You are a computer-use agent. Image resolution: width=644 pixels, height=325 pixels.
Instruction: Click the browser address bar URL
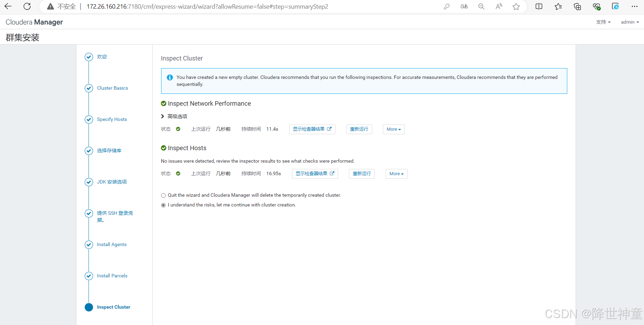(207, 7)
